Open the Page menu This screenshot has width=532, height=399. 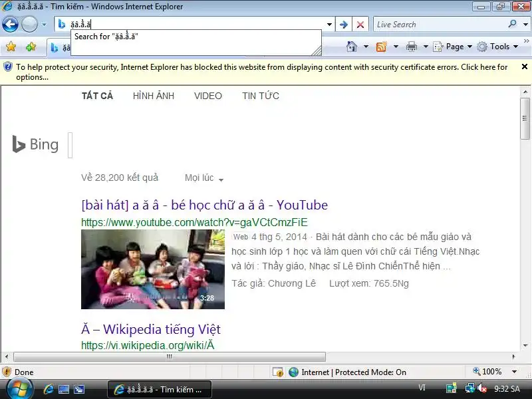(453, 47)
